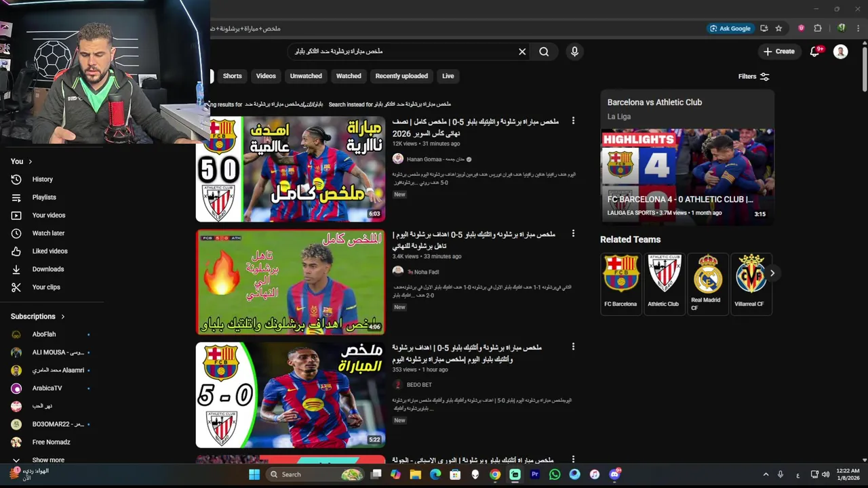The height and width of the screenshot is (488, 868).
Task: Open search Filters
Action: 753,77
